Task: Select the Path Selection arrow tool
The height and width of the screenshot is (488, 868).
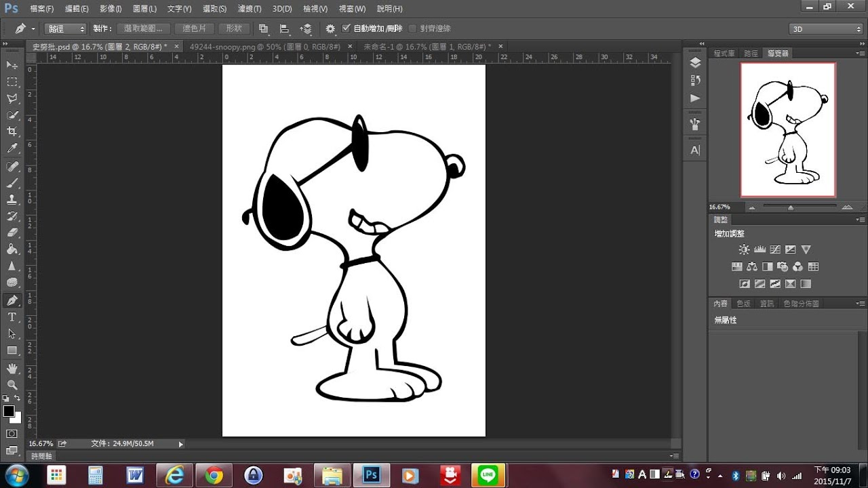Action: (12, 333)
